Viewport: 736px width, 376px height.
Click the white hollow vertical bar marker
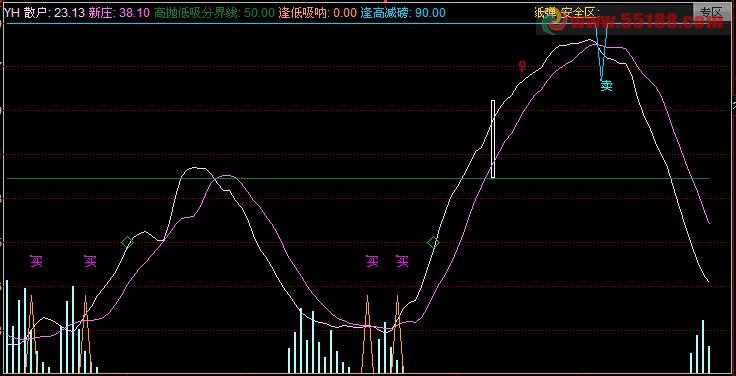493,139
